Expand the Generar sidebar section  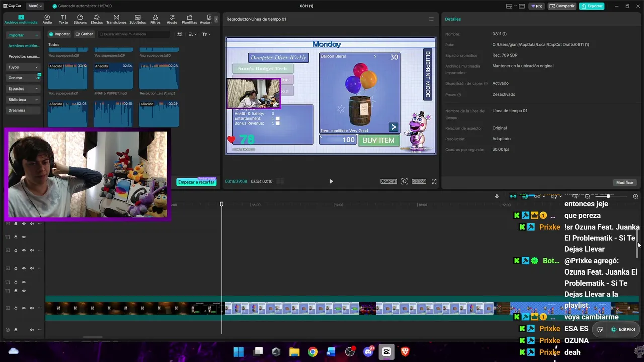(23, 78)
